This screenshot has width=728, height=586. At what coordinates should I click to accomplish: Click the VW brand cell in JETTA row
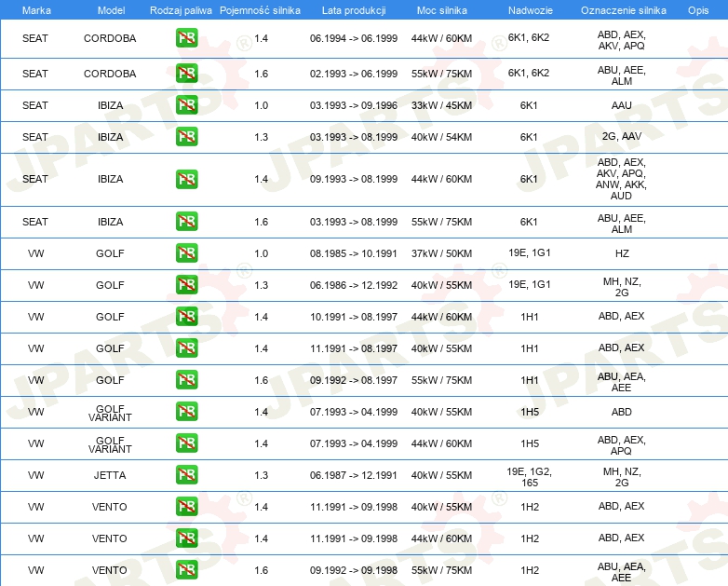pos(35,475)
